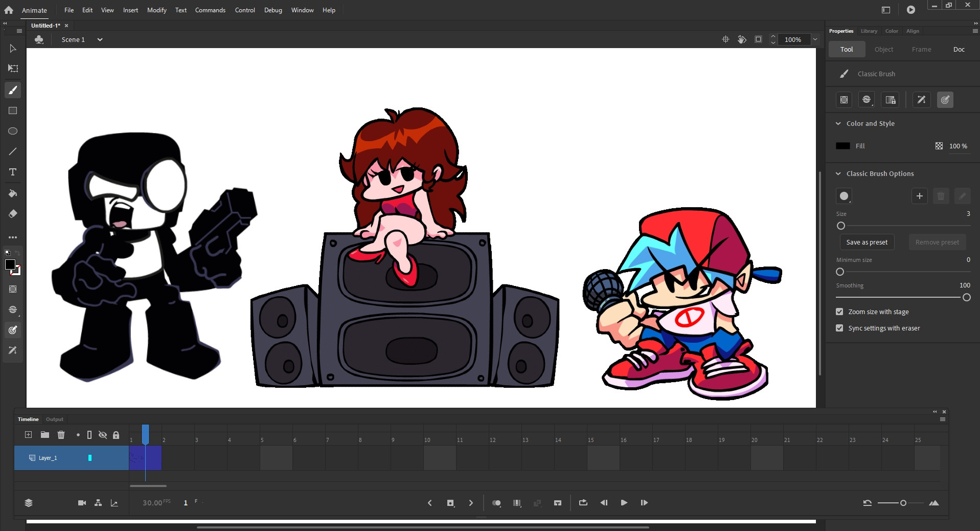Select the Oval tool in the toolbar
The width and height of the screenshot is (980, 531).
[x=12, y=131]
